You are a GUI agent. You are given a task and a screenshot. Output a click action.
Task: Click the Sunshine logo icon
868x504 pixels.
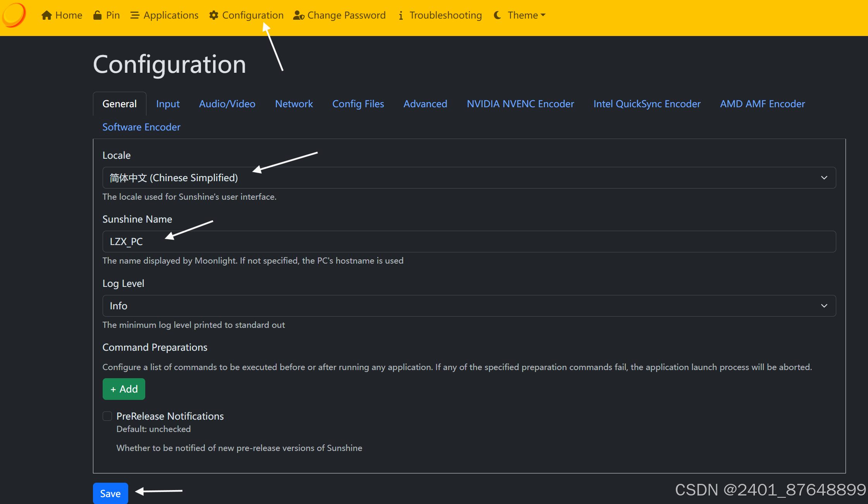coord(14,15)
